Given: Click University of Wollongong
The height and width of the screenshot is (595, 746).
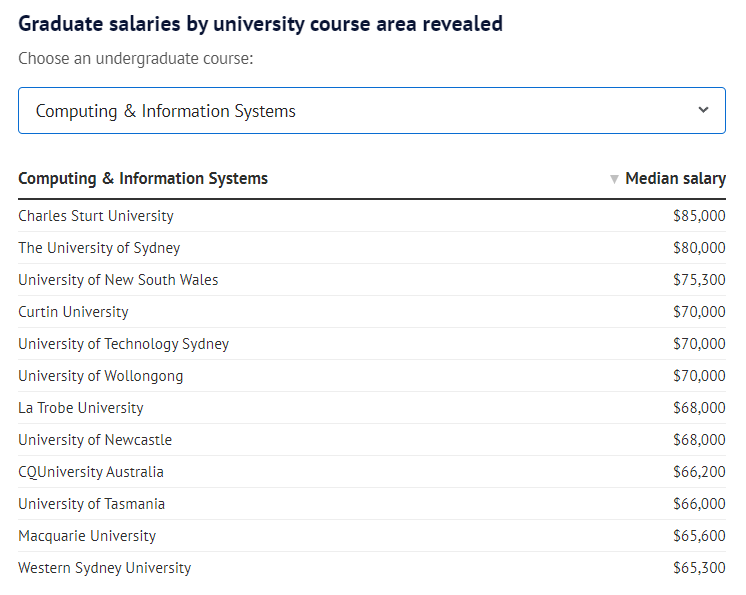Looking at the screenshot, I should tap(100, 376).
